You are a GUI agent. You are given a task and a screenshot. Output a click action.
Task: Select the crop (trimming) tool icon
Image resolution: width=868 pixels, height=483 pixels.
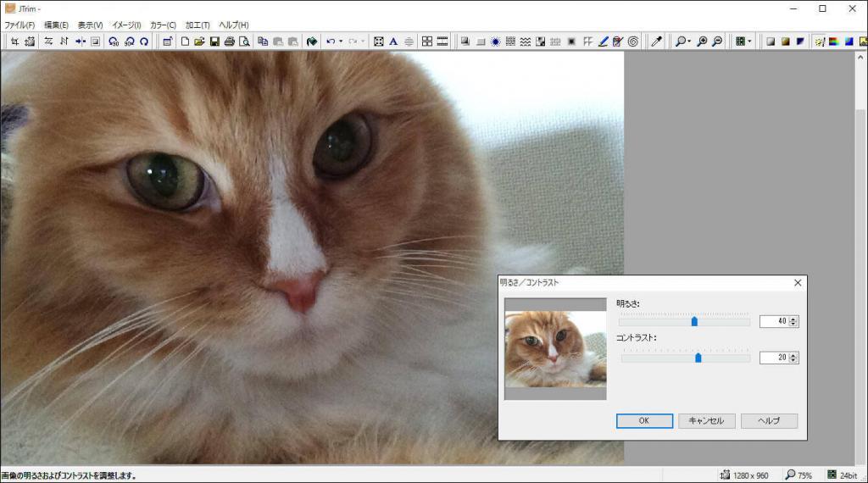pyautogui.click(x=15, y=42)
